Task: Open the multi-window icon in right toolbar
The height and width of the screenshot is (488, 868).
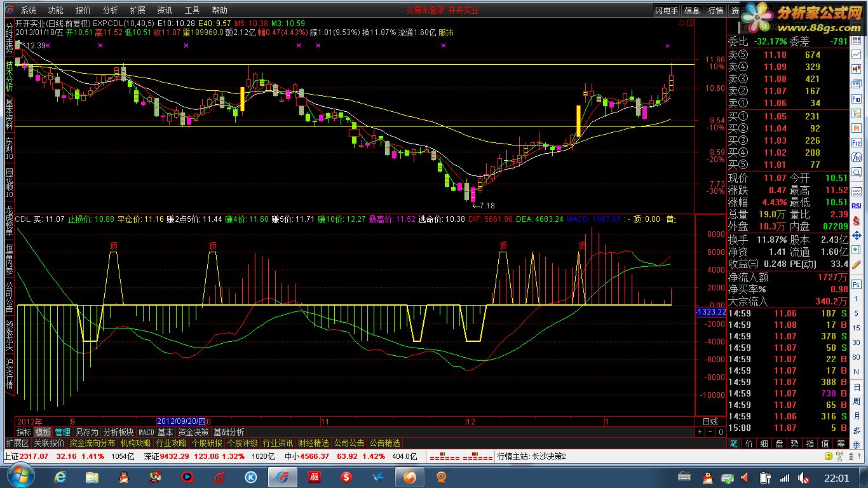Action: coord(857,84)
